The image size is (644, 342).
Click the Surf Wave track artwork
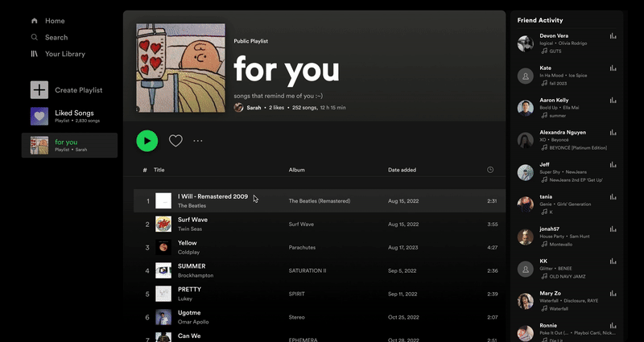(x=163, y=225)
